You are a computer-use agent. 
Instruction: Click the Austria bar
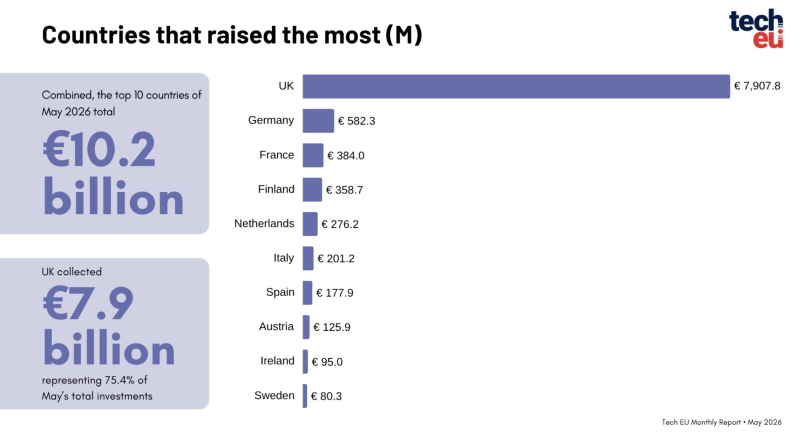pos(306,327)
